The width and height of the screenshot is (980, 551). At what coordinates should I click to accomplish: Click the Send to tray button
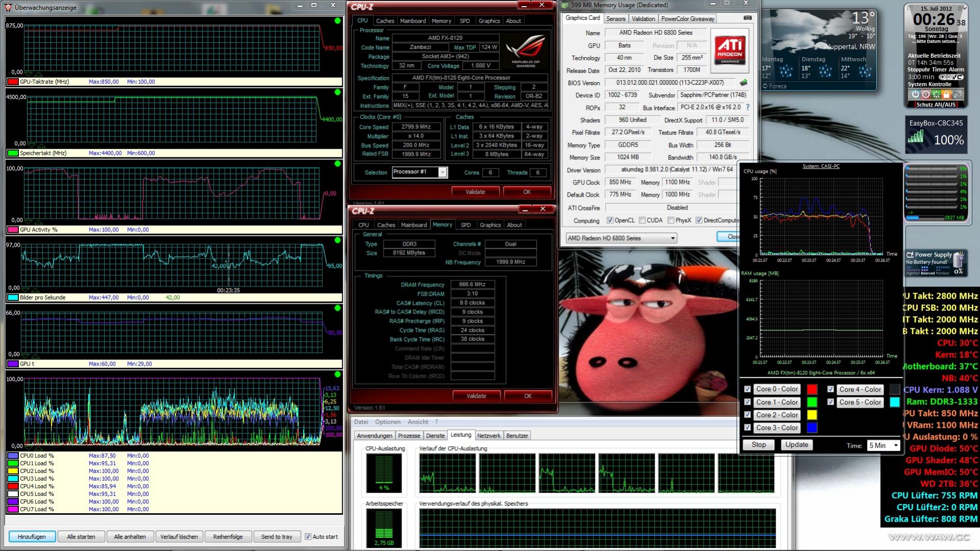(x=277, y=537)
